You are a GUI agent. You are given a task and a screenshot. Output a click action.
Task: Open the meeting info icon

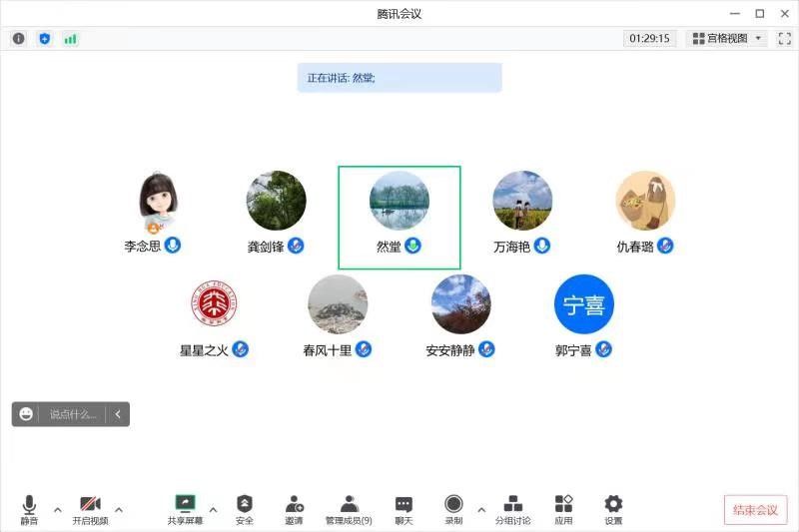point(18,39)
